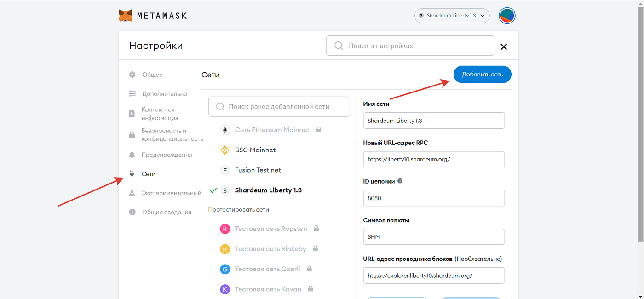Select BSC Mainnet network

[255, 150]
